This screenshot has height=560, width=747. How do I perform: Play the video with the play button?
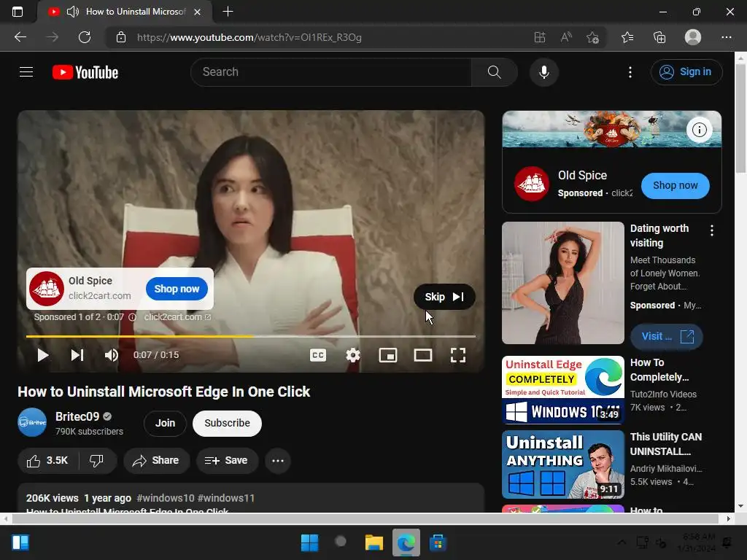pyautogui.click(x=42, y=355)
